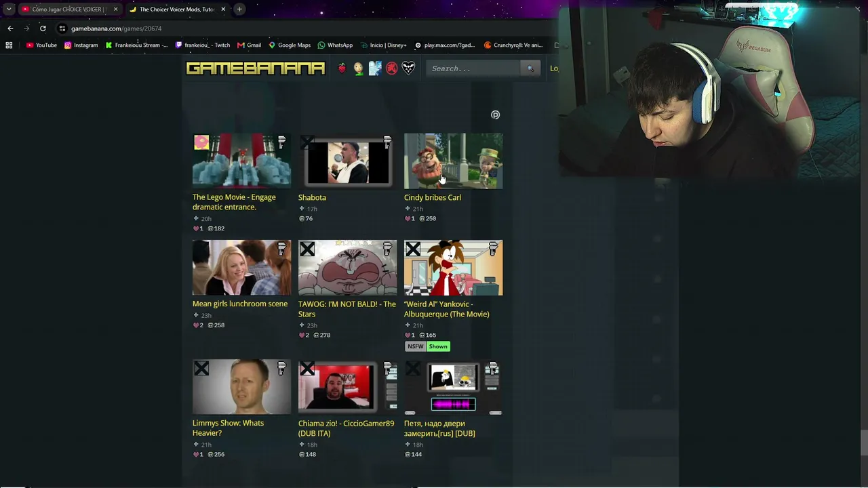Click the X badge on Limmys Show thumbnail
868x488 pixels.
point(201,368)
